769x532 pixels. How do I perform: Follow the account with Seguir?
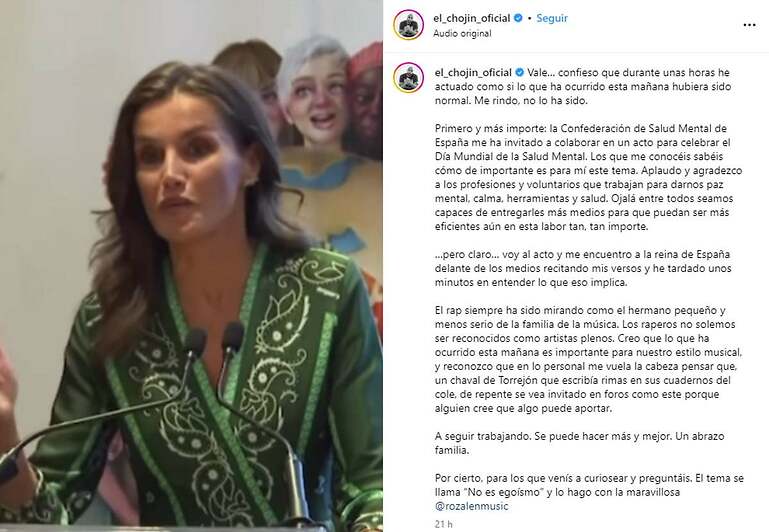(x=552, y=18)
